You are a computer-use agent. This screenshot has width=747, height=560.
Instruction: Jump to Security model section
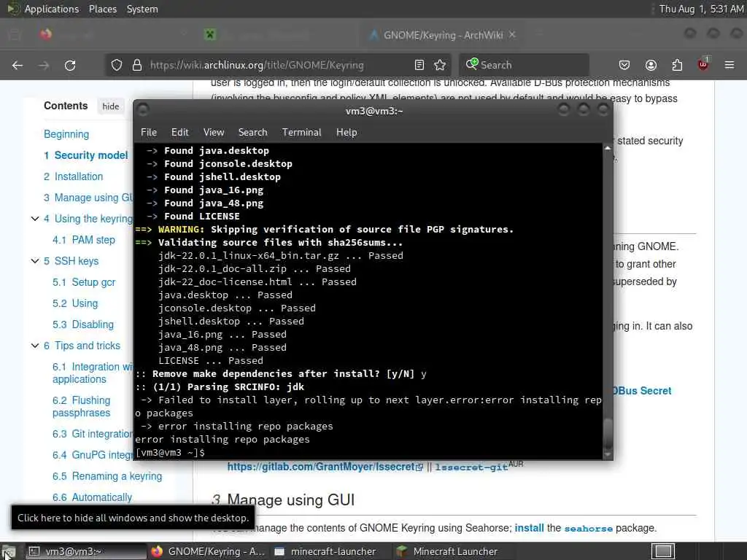tap(86, 155)
